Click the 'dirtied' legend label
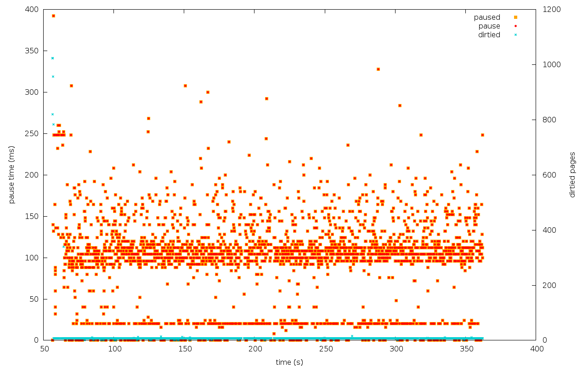This screenshot has height=368, width=588. 489,35
